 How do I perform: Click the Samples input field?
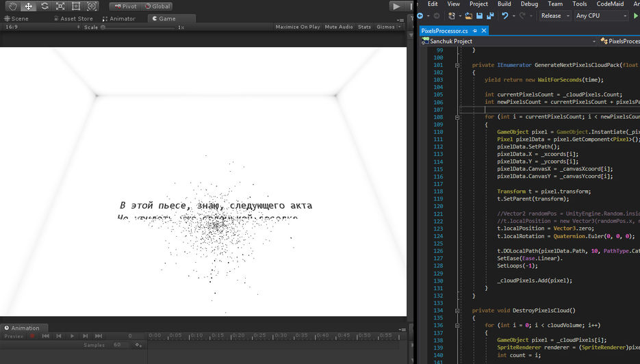pyautogui.click(x=117, y=345)
